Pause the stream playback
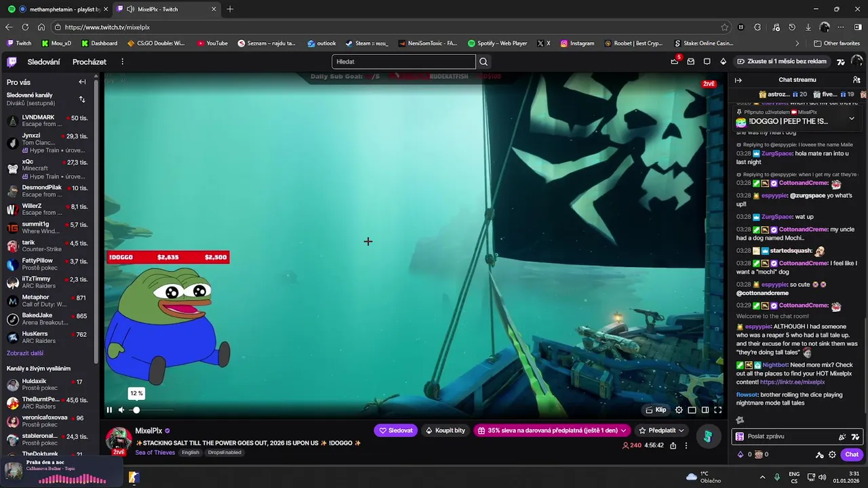868x488 pixels. click(109, 410)
